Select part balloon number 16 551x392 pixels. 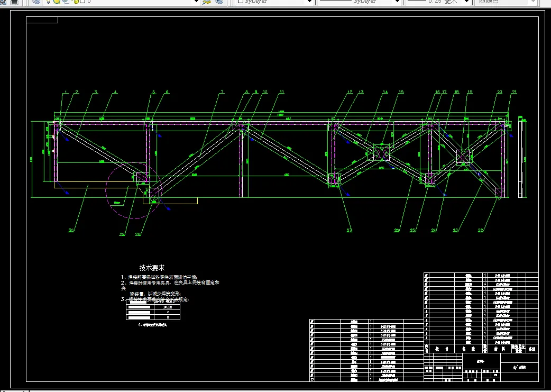[x=437, y=92]
